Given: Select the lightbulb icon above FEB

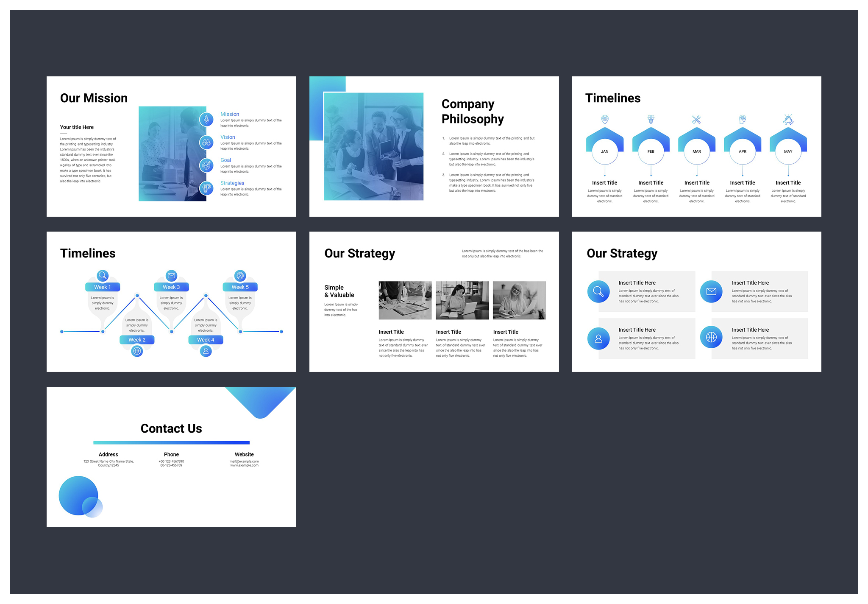Looking at the screenshot, I should [651, 119].
